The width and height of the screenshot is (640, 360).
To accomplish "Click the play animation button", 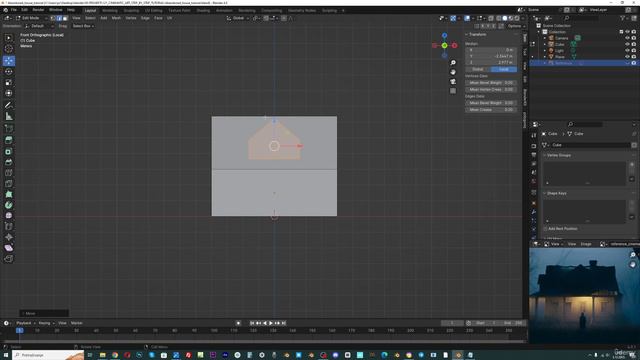I will coord(271,323).
